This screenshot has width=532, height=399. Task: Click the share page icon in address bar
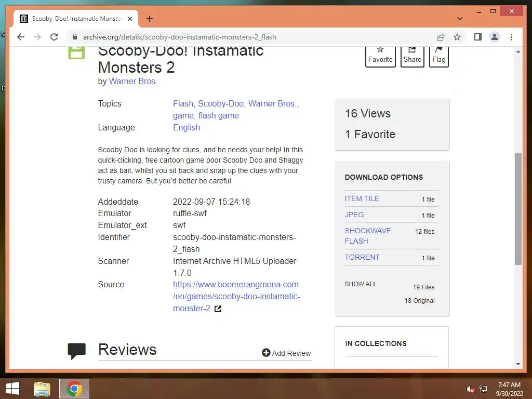[441, 37]
